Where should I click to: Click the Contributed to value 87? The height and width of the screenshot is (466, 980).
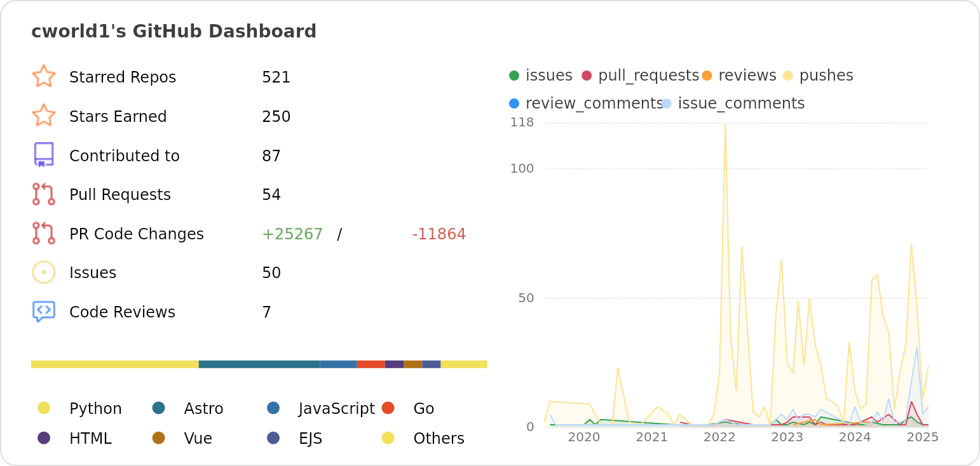pos(271,156)
